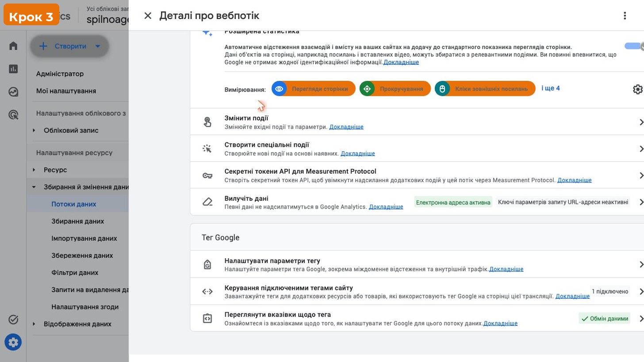
Task: Click the Створити dropdown button
Action: tap(69, 46)
